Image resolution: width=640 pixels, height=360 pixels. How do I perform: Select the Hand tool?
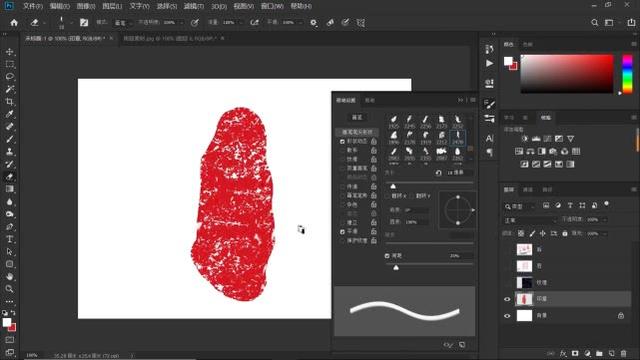coord(10,276)
